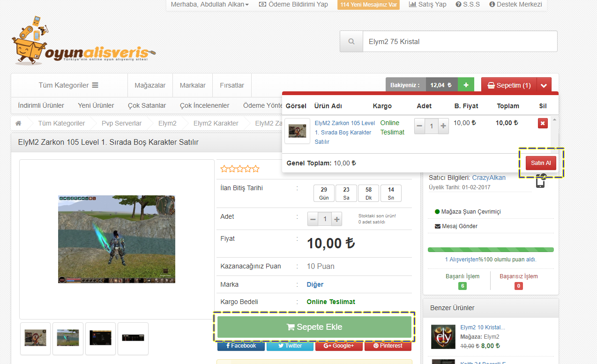Click the 29 Gün countdown box
Viewport: 597px width, 364px height.
pos(324,193)
